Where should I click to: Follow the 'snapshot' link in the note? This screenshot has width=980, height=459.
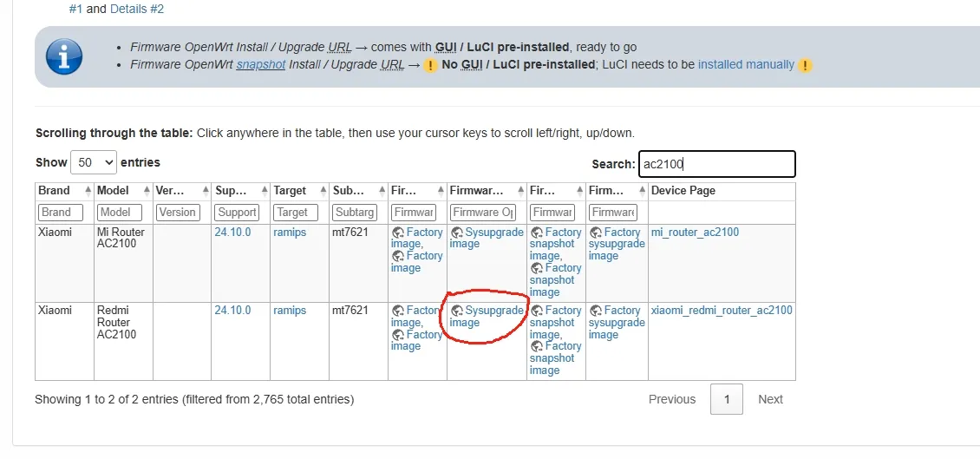coord(261,64)
